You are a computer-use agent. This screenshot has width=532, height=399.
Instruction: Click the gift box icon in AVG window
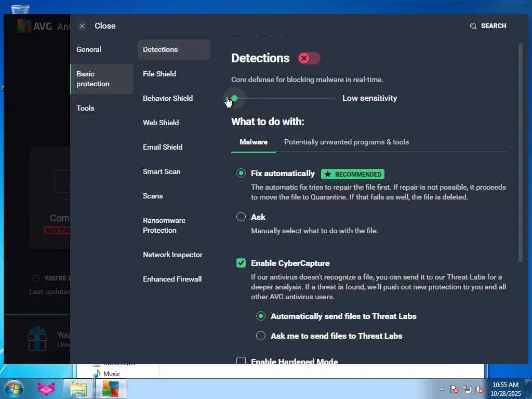37,338
